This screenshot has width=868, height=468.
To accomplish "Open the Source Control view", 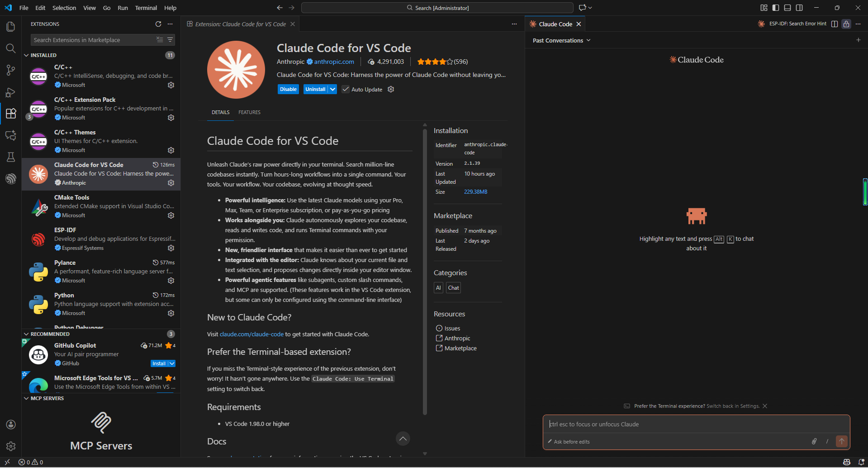I will click(11, 70).
